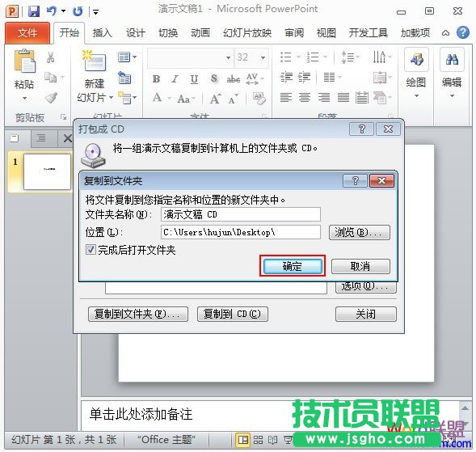
Task: Undo the last action
Action: pos(52,11)
